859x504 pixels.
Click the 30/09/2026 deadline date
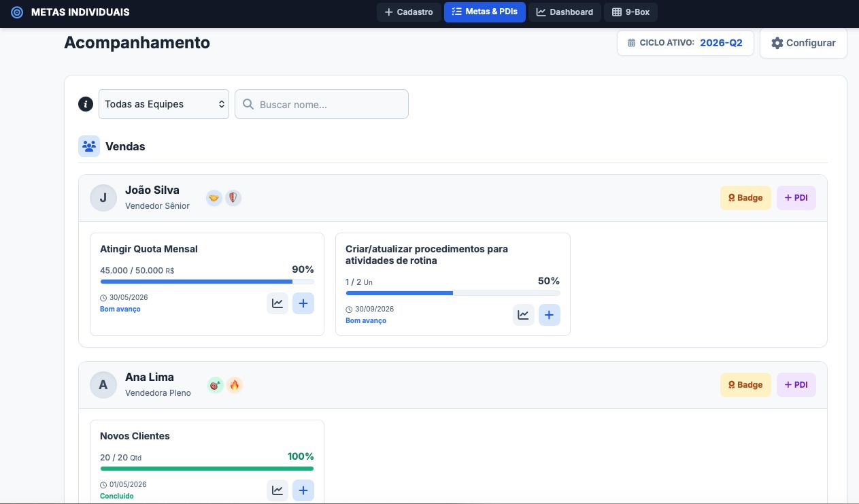(x=374, y=309)
